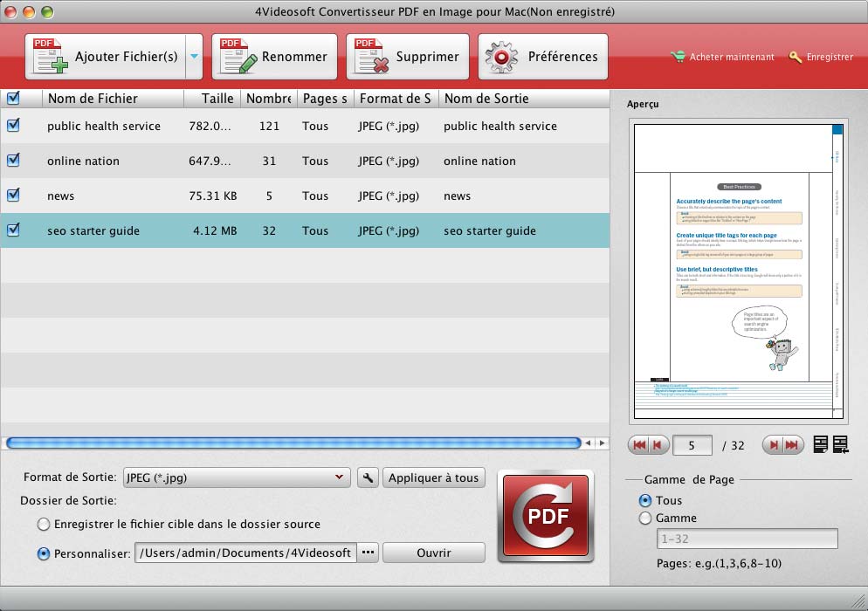
Task: Go to the next preview page
Action: 772,445
